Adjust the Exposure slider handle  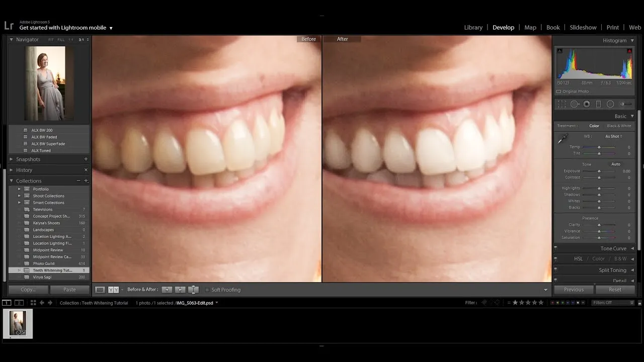pos(599,171)
